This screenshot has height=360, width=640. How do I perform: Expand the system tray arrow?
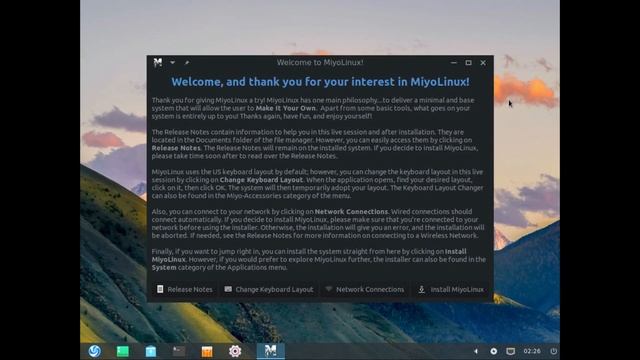(476, 351)
